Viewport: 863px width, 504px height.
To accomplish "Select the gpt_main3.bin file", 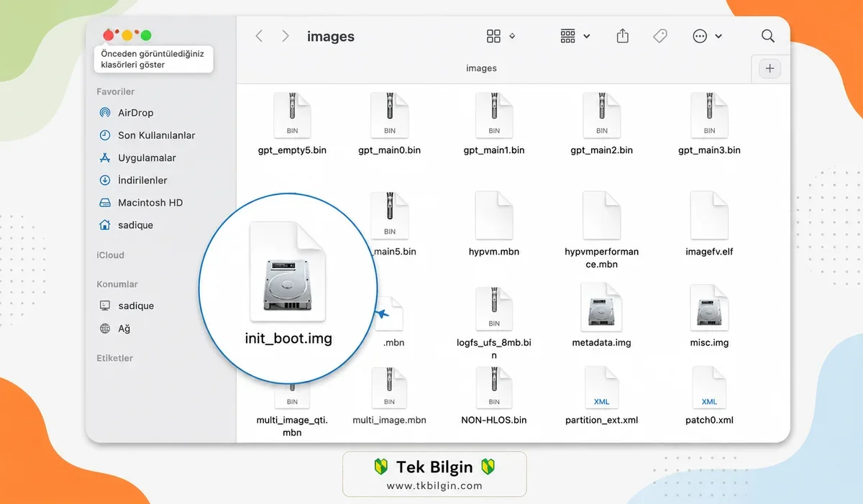I will click(709, 124).
